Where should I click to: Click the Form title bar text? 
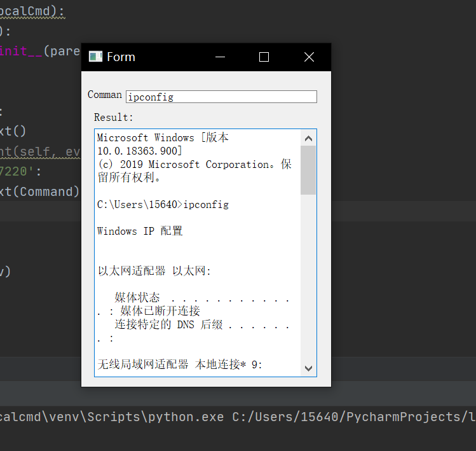click(x=121, y=57)
